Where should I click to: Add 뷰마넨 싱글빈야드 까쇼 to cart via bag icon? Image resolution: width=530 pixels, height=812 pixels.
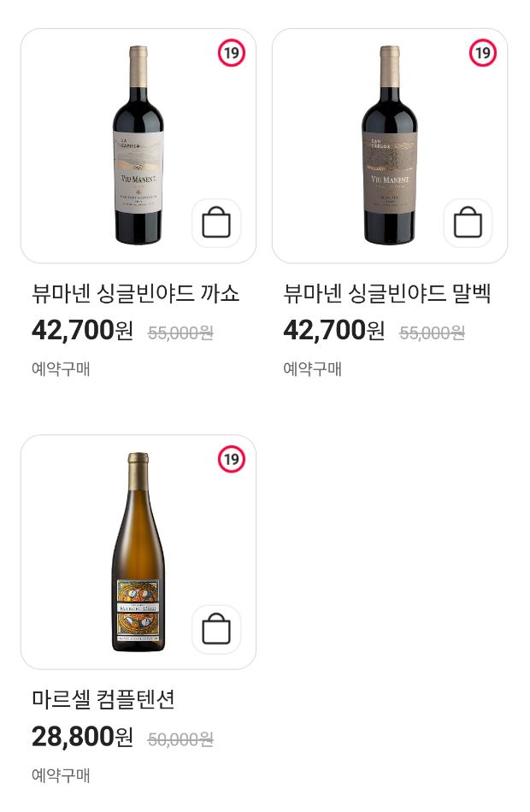216,221
